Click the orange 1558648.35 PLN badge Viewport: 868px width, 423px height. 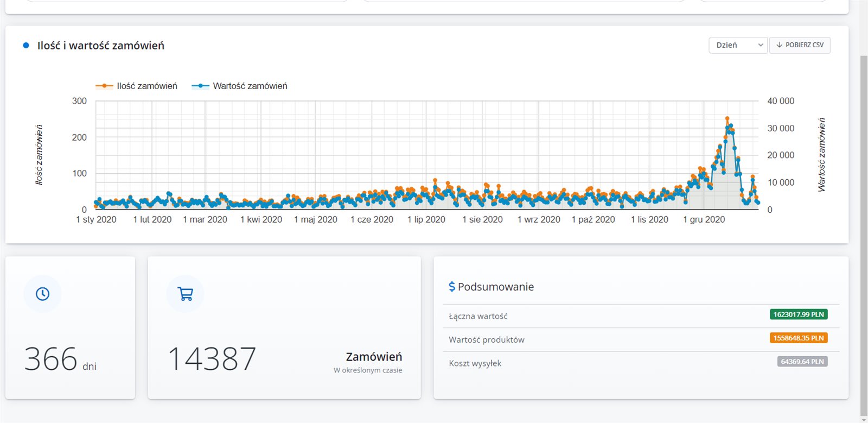(798, 338)
